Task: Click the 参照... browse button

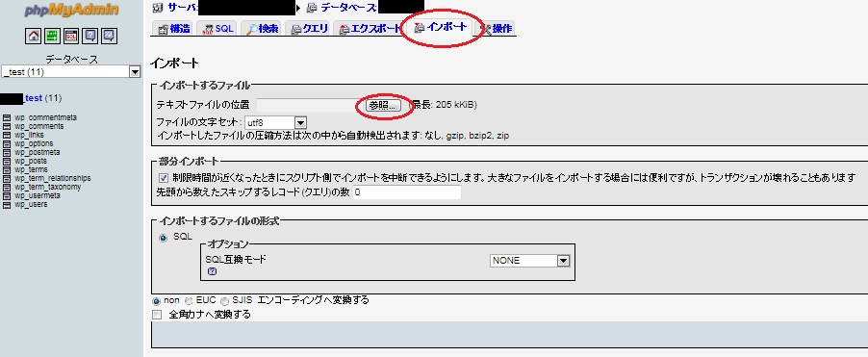Action: 383,106
